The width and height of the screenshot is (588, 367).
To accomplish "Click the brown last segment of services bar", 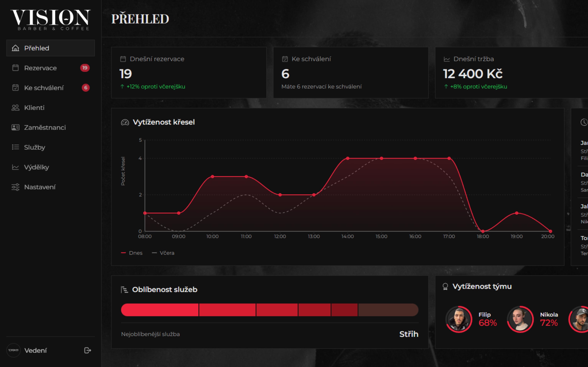I will pos(388,310).
